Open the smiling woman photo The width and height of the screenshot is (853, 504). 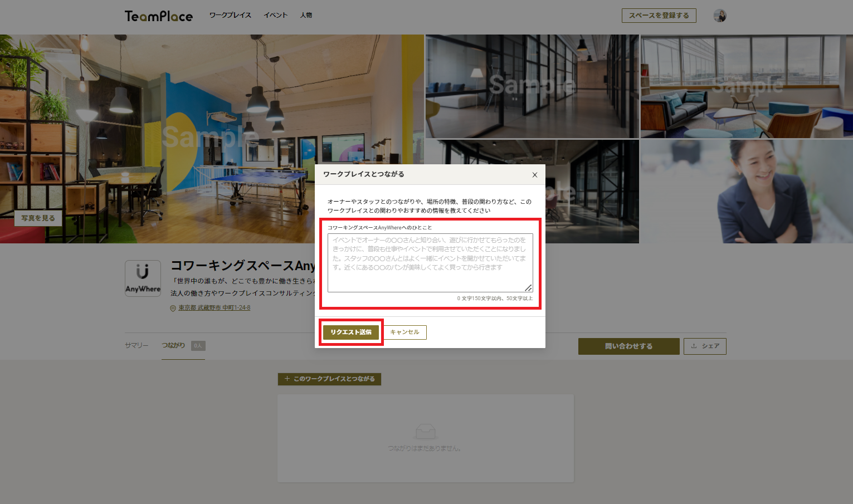coord(747,192)
